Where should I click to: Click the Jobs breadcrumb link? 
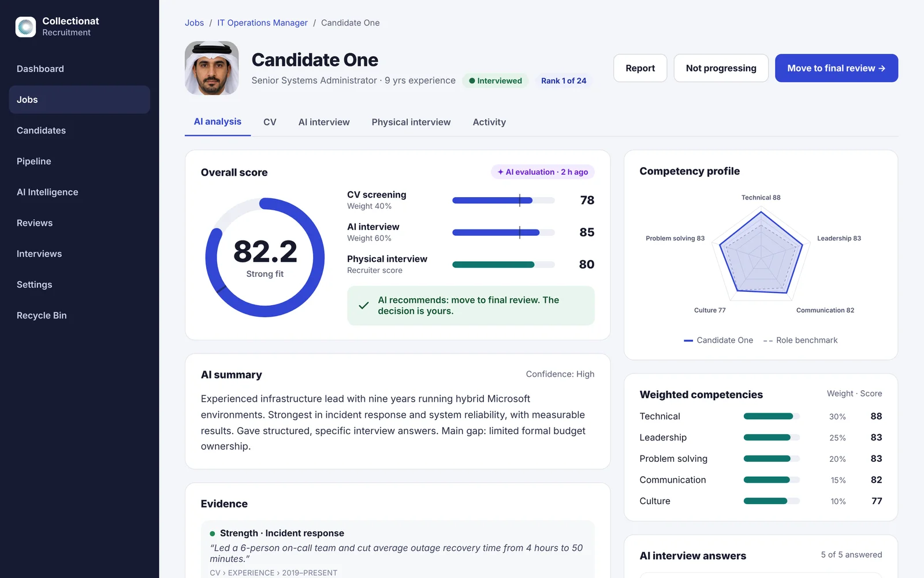(x=194, y=23)
